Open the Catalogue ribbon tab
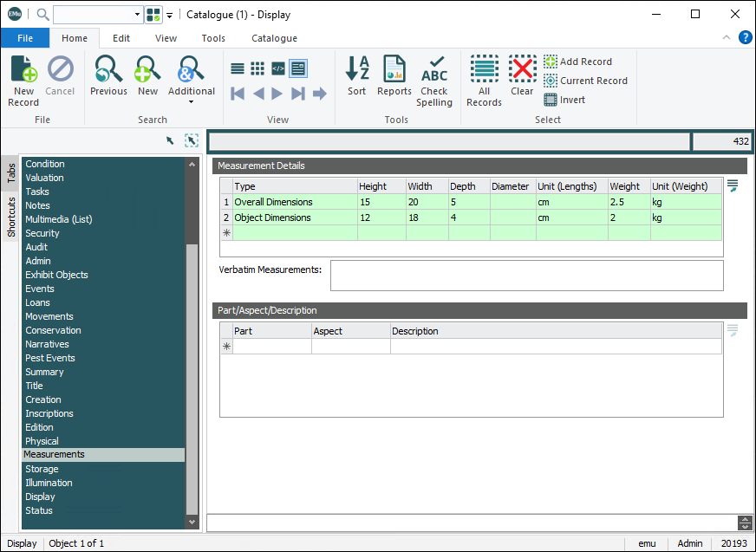 click(274, 38)
